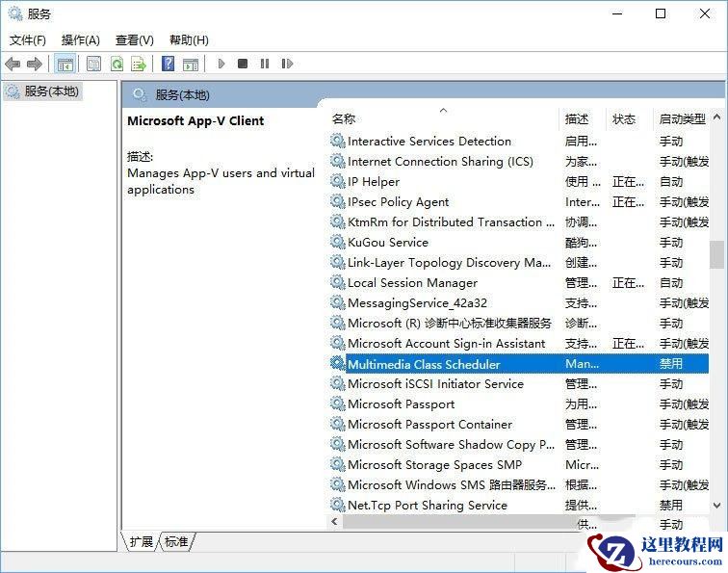Click the vertical scrollbar up arrow

716,117
